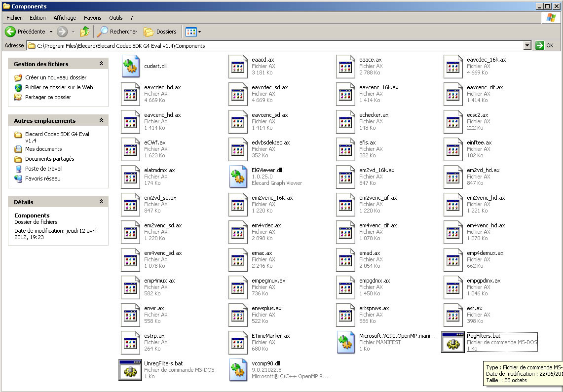
Task: Open Mes documents link
Action: coord(43,149)
